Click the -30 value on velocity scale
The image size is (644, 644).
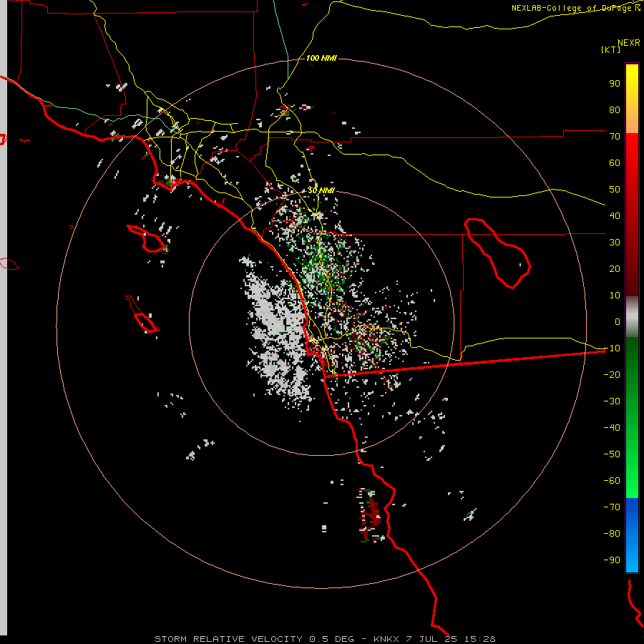(x=612, y=401)
